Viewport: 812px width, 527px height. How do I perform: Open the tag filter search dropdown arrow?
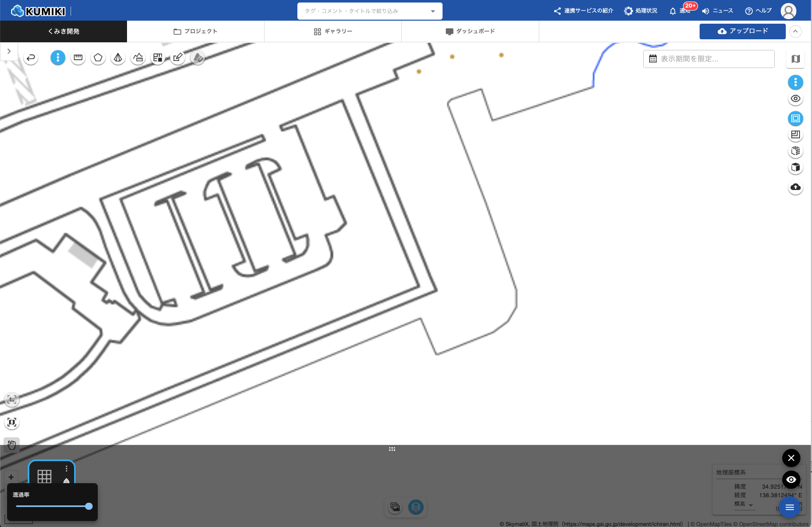[432, 11]
